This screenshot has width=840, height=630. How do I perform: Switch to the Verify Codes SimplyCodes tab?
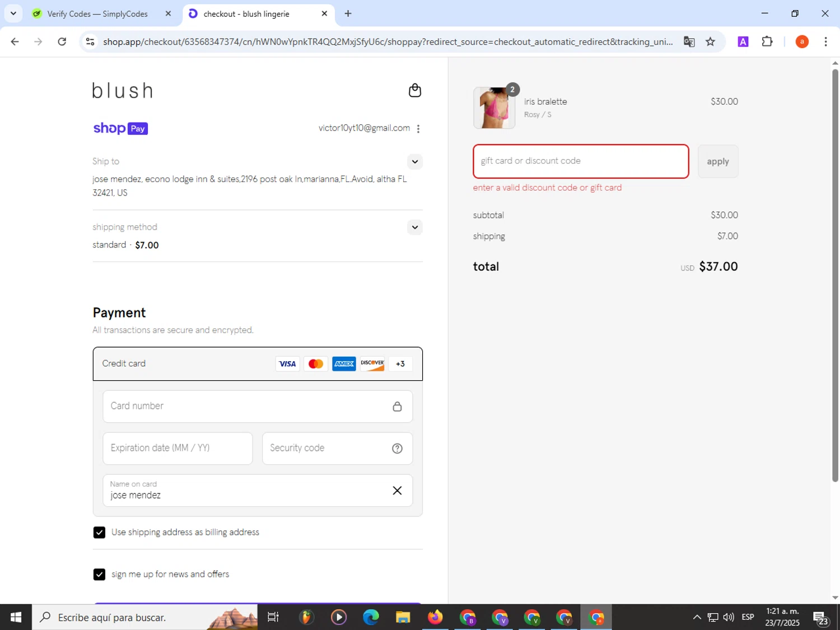(x=98, y=14)
